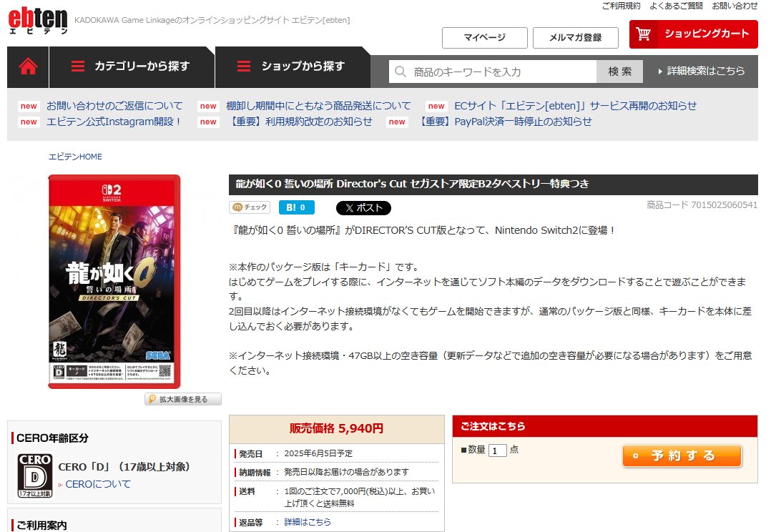Click the shopping cart icon
The width and height of the screenshot is (771, 532).
(x=643, y=34)
